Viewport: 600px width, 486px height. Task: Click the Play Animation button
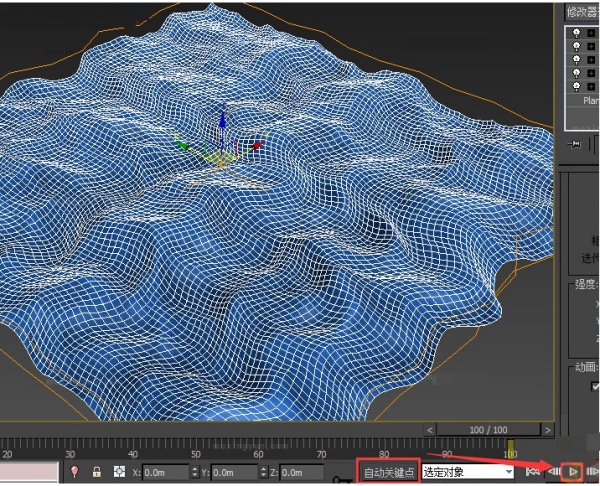click(572, 471)
